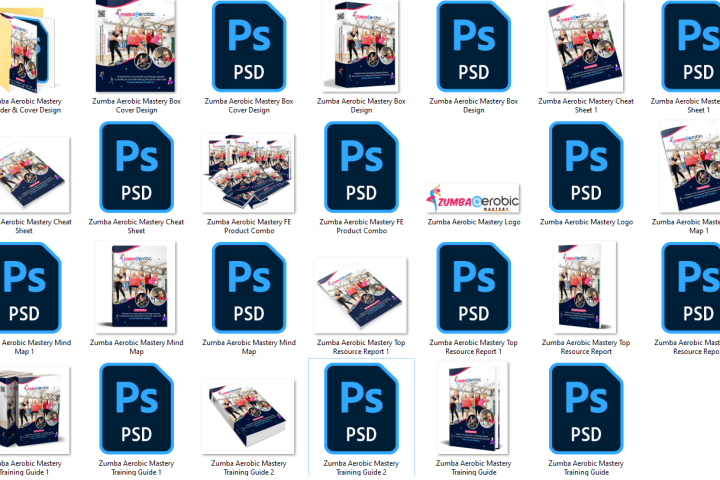Select the Training Guide 2 image thumbnail
Viewport: 720px width, 480px height.
[248, 417]
